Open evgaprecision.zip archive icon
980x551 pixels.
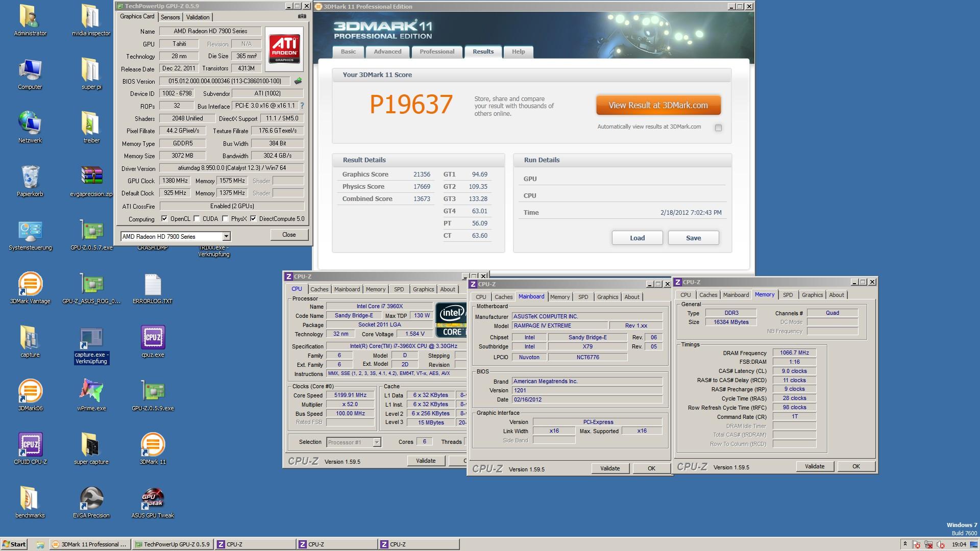[x=91, y=181]
